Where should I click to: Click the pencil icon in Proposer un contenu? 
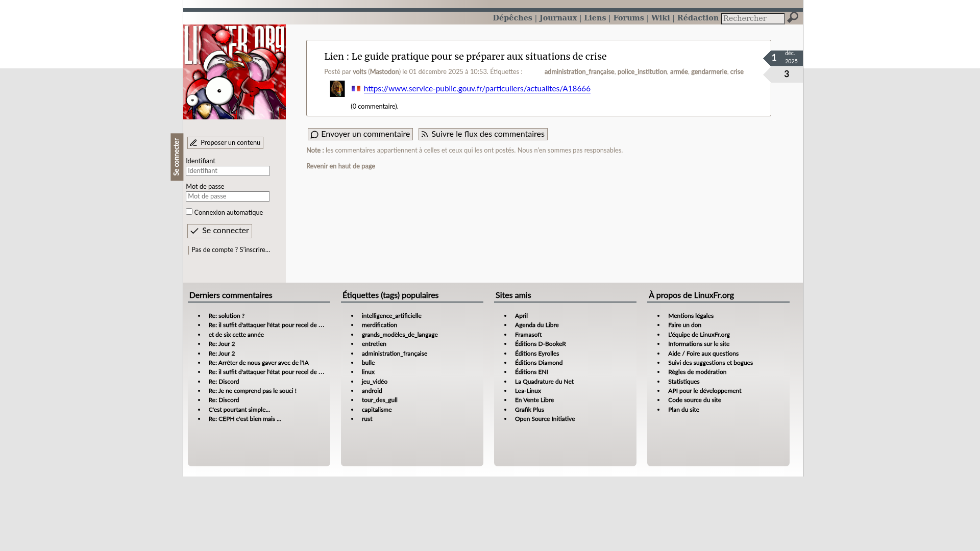pyautogui.click(x=193, y=143)
